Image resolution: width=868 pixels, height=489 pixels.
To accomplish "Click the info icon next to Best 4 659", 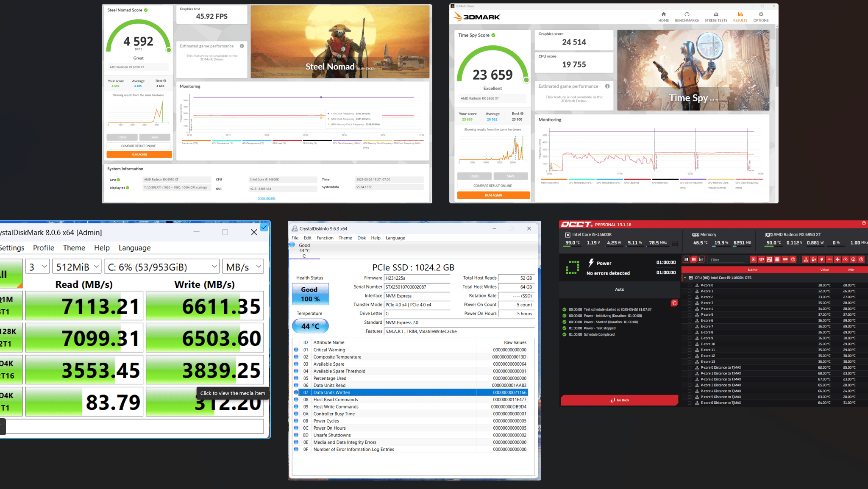I will 164,81.
